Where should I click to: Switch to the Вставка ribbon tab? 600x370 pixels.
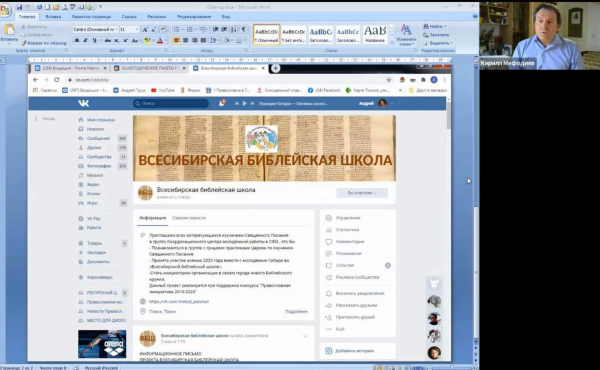point(53,17)
